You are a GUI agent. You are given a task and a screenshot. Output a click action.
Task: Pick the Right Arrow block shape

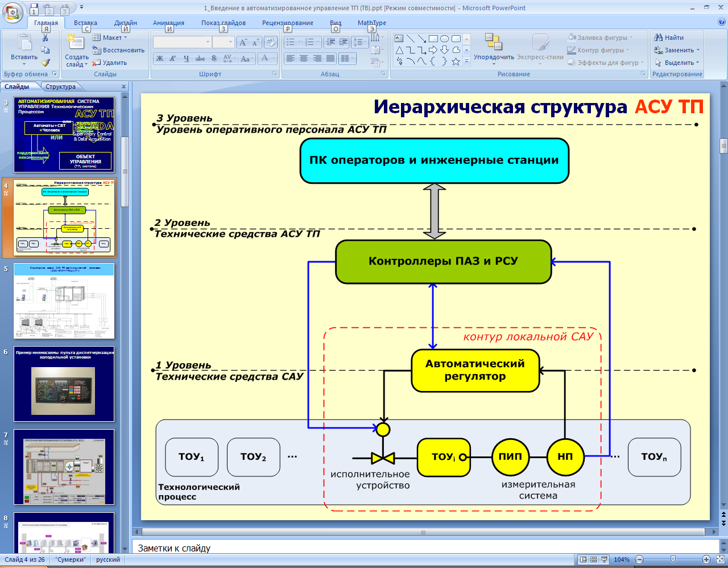coord(433,50)
